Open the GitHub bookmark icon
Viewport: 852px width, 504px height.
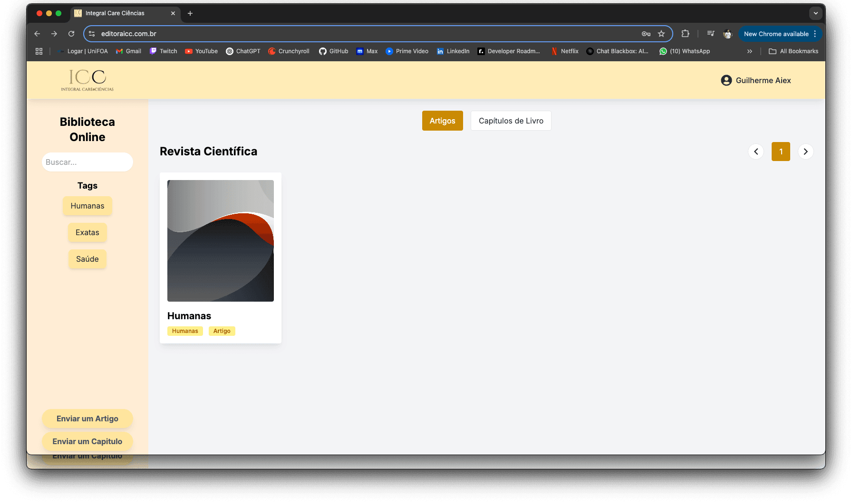(322, 51)
